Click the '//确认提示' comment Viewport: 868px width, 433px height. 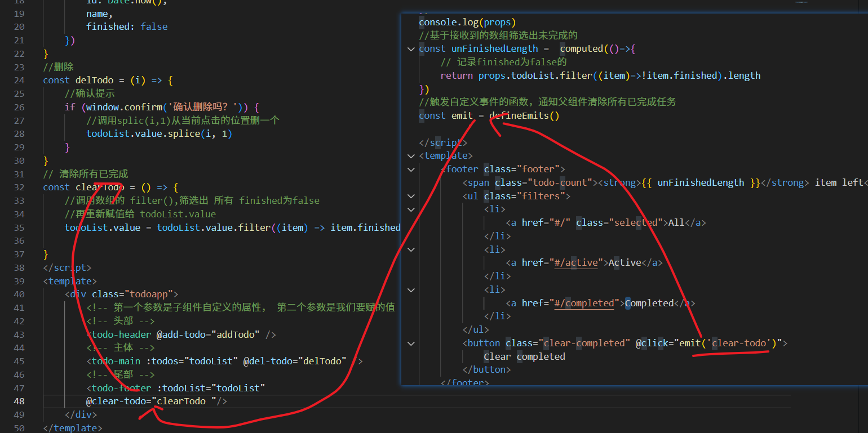(90, 93)
